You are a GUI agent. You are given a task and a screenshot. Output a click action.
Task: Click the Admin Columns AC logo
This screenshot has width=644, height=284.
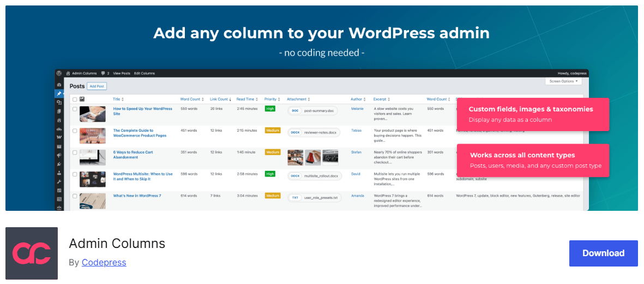(x=32, y=253)
